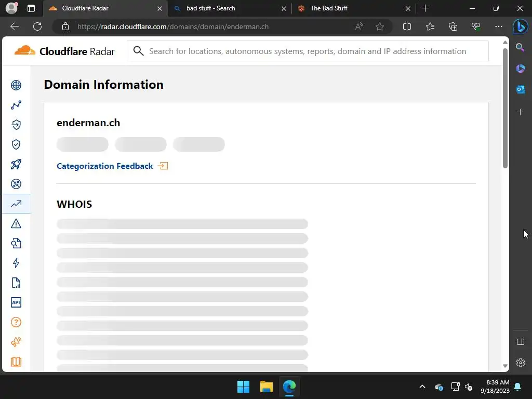Viewport: 532px width, 399px height.
Task: Switch to the Cloudflare Radar tab
Action: tap(105, 8)
